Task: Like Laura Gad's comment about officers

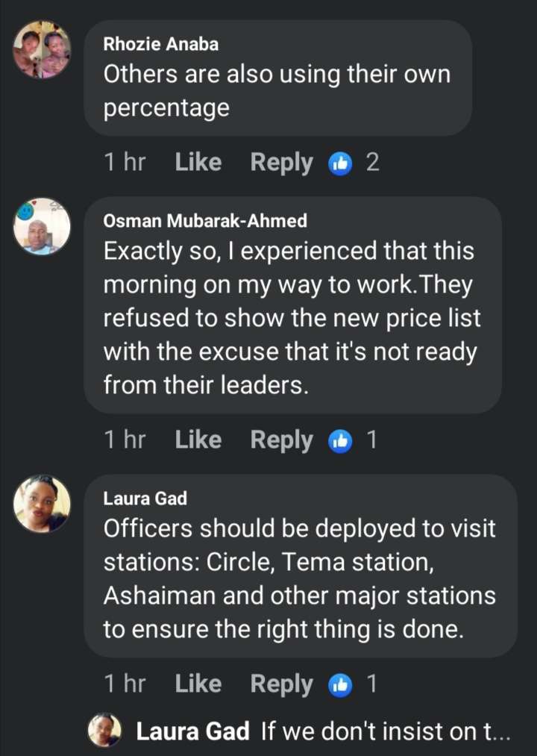Action: pos(198,684)
